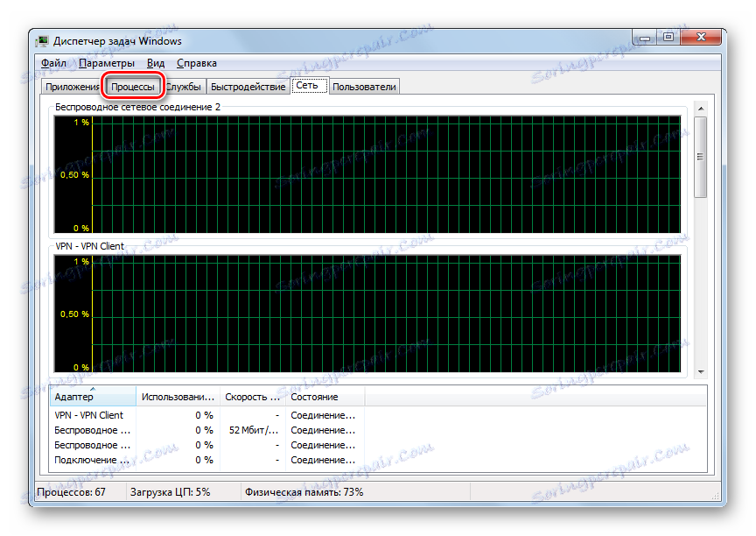Open the Файл menu
The width and height of the screenshot is (756, 536).
tap(53, 63)
